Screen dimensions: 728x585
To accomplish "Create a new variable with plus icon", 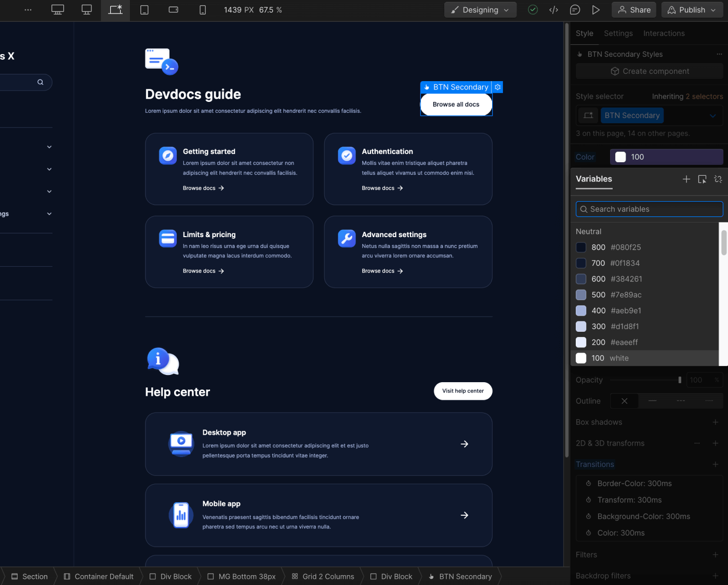I will click(686, 179).
